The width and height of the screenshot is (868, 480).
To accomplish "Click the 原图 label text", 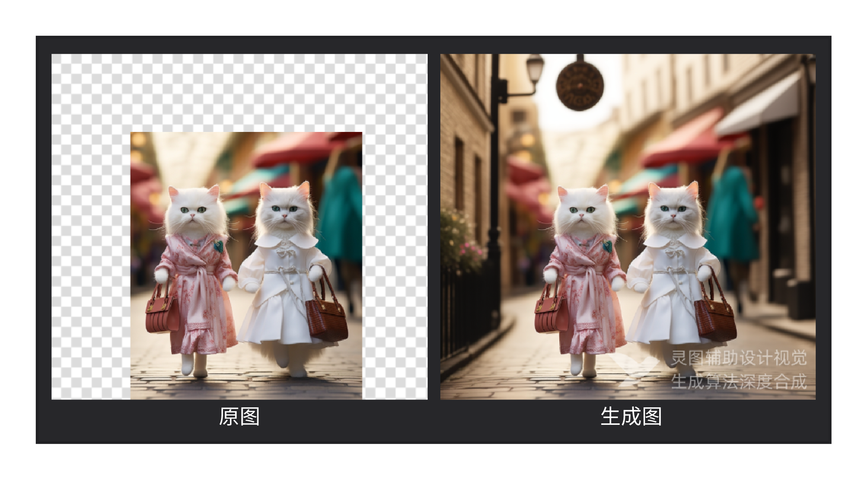I will [239, 417].
